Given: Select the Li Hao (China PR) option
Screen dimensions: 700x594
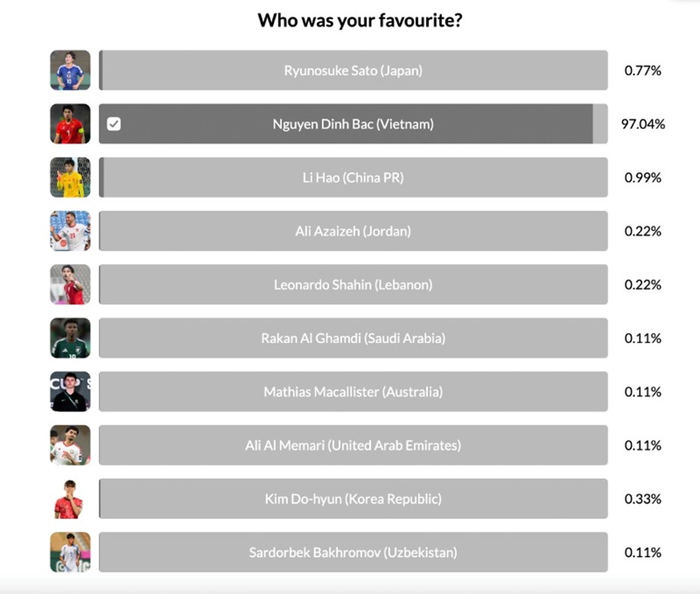Looking at the screenshot, I should [x=353, y=177].
